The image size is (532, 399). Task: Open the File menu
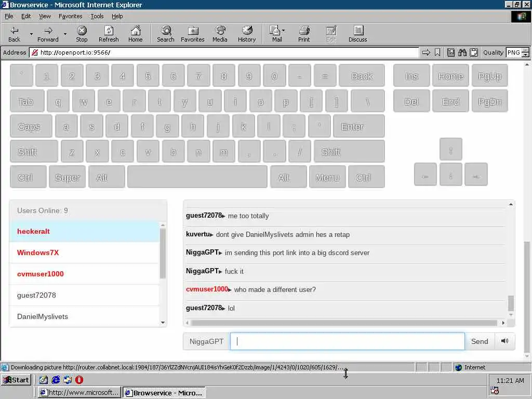click(x=9, y=16)
